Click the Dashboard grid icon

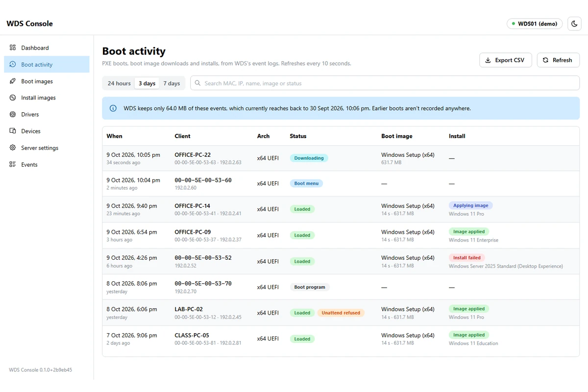coord(13,48)
